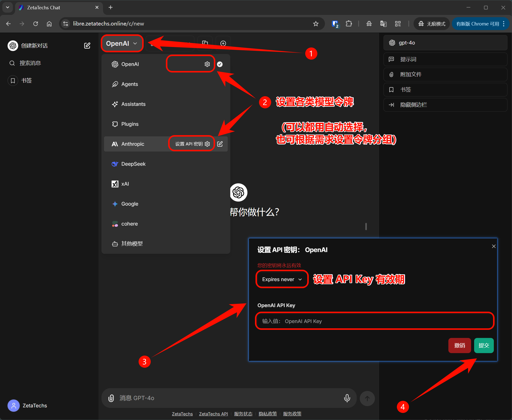The width and height of the screenshot is (512, 420).
Task: Click the browser home icon
Action: click(49, 24)
